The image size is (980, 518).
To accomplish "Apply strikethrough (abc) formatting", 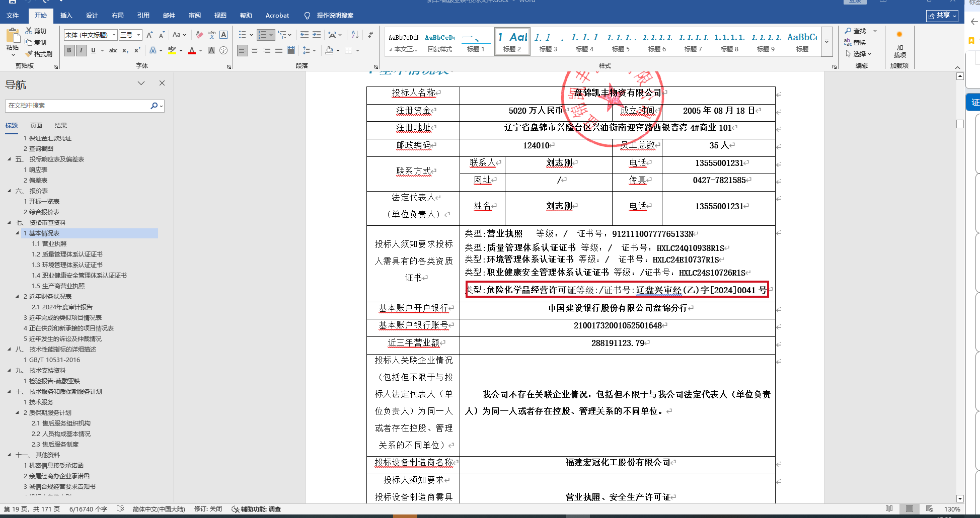I will (113, 50).
